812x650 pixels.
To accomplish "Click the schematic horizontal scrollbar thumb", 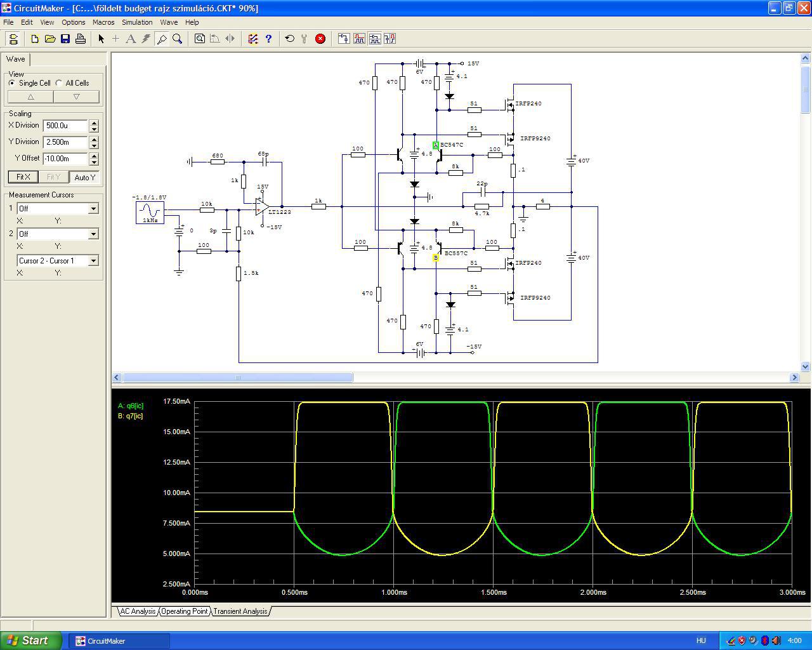I will tap(237, 378).
